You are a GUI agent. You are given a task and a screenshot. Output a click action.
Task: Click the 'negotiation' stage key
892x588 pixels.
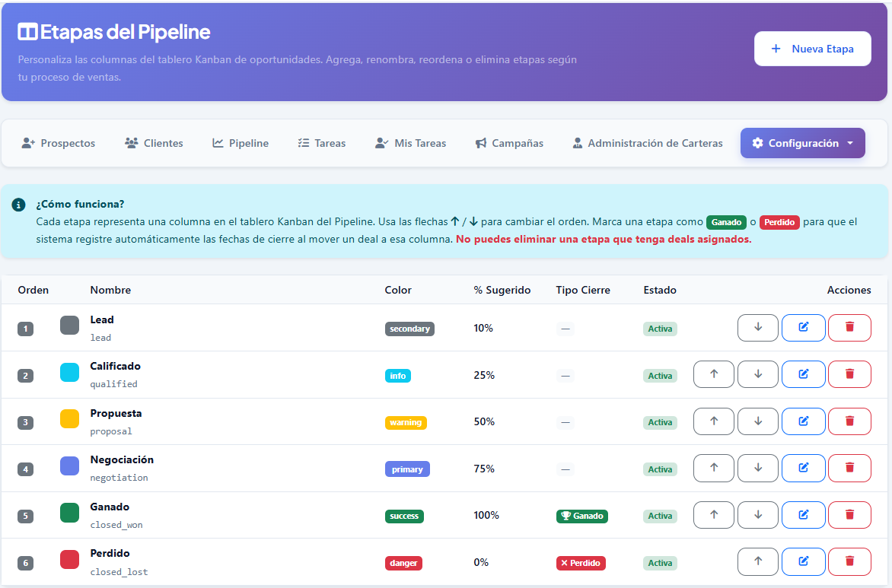(119, 478)
